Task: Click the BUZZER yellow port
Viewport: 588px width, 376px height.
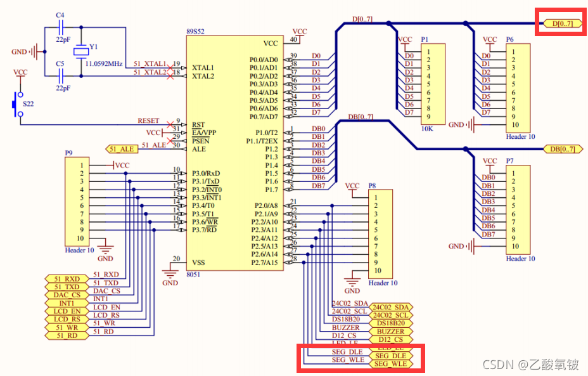Action: (x=391, y=332)
